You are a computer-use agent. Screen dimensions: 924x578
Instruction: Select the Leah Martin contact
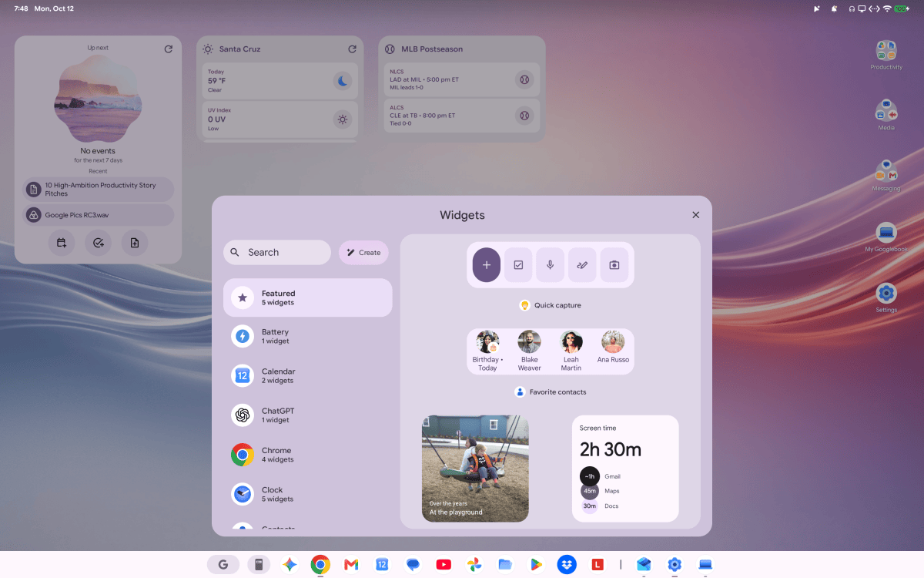tap(571, 351)
